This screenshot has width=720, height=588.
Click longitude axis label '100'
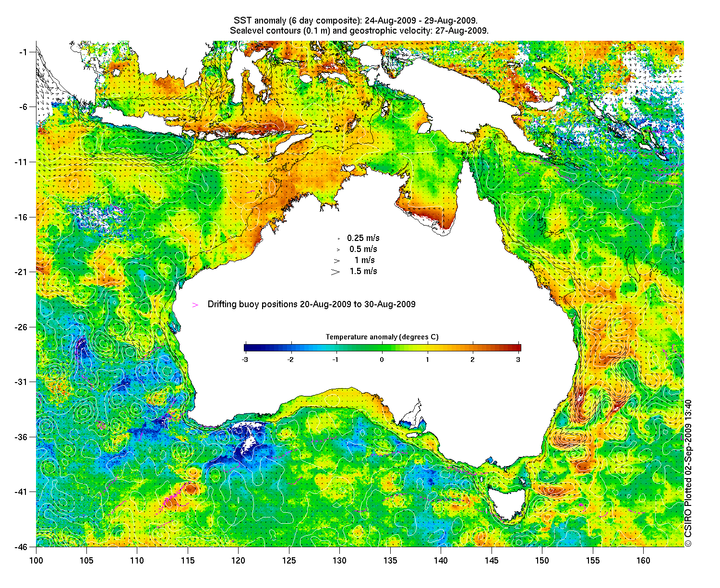point(36,561)
